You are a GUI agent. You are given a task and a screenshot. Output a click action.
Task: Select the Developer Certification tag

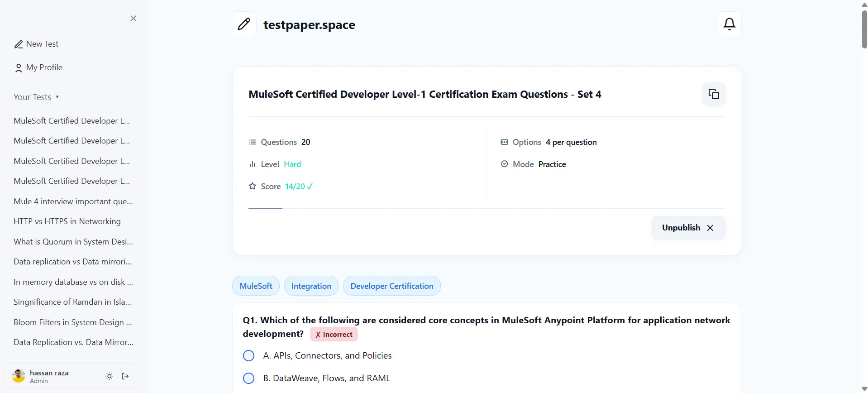click(x=392, y=286)
